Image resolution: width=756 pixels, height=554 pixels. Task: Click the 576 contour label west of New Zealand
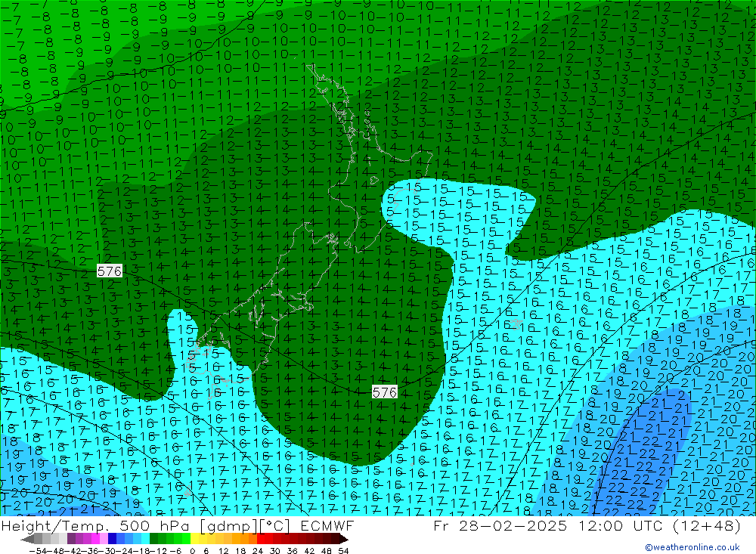click(x=110, y=271)
